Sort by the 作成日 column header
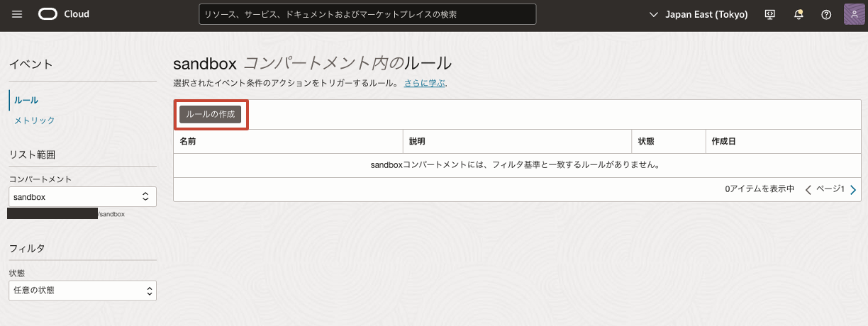Image resolution: width=868 pixels, height=326 pixels. [723, 142]
